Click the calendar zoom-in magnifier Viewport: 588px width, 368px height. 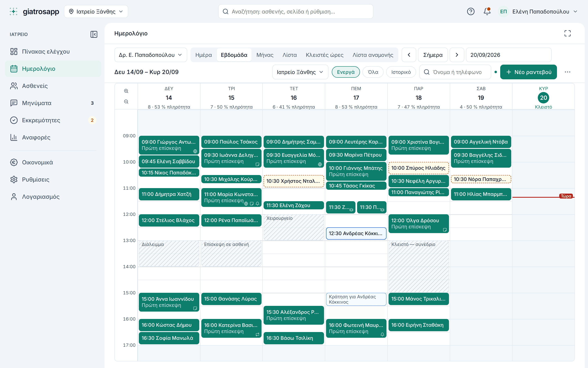(x=126, y=91)
